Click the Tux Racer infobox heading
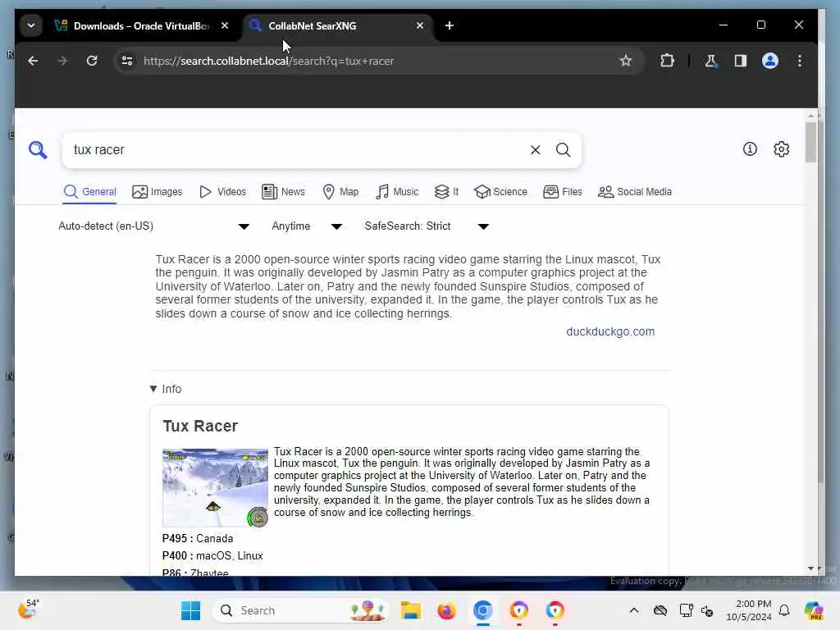 click(200, 426)
